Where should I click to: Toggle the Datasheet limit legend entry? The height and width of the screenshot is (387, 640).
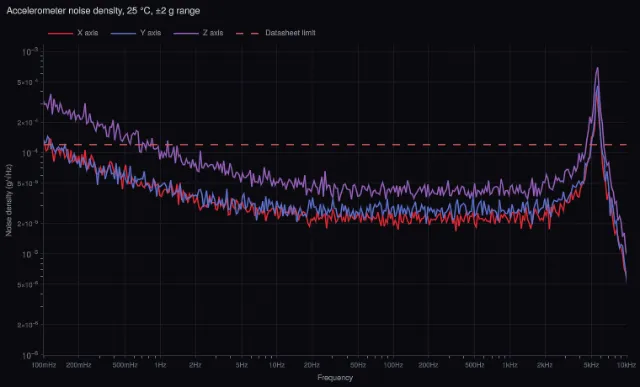coord(276,33)
